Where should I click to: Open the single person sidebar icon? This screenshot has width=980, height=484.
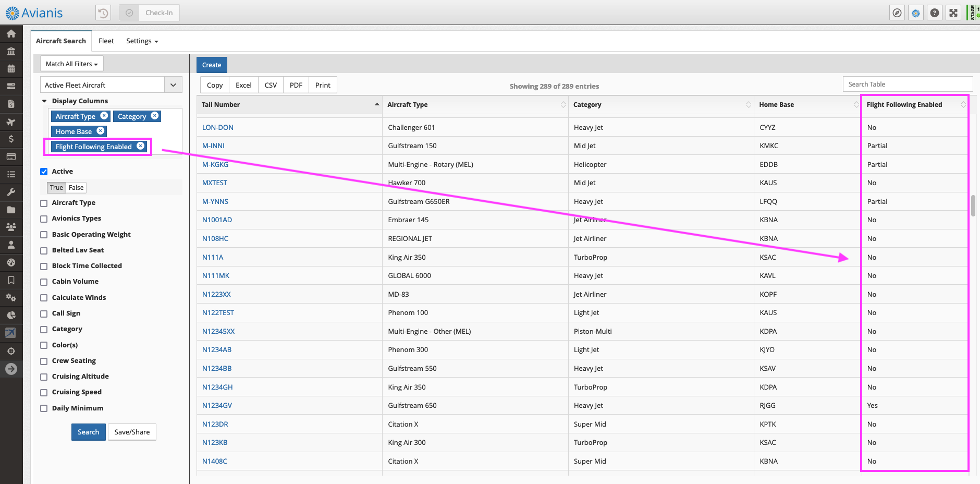(11, 245)
